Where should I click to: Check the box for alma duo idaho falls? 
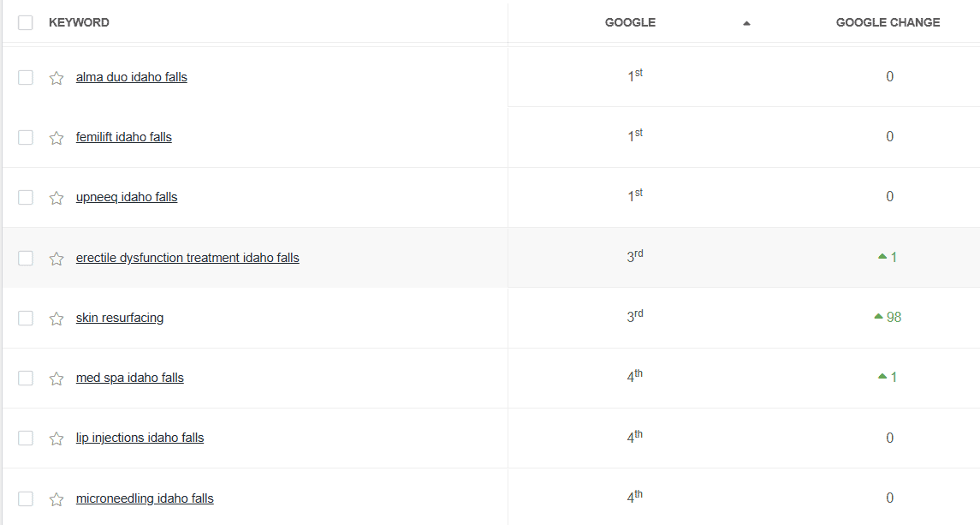click(26, 78)
